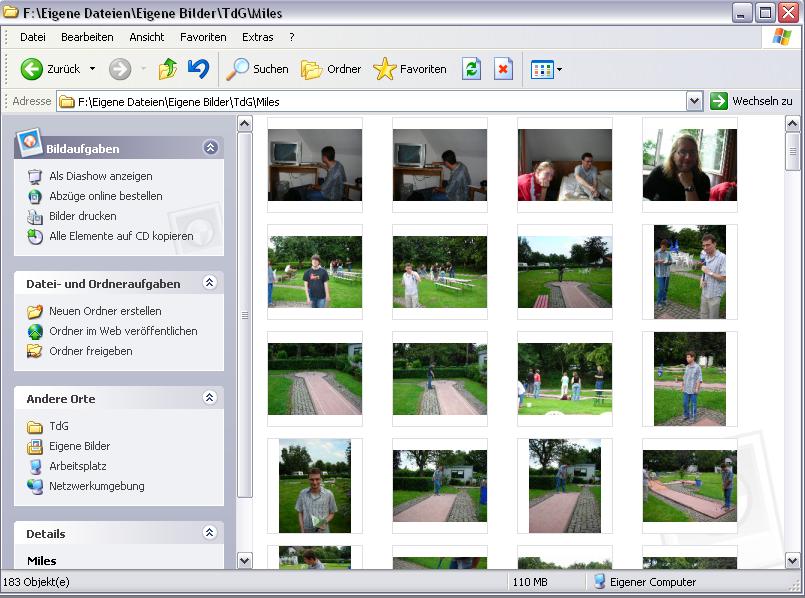The width and height of the screenshot is (805, 598).
Task: Click the red X delete icon
Action: click(503, 69)
